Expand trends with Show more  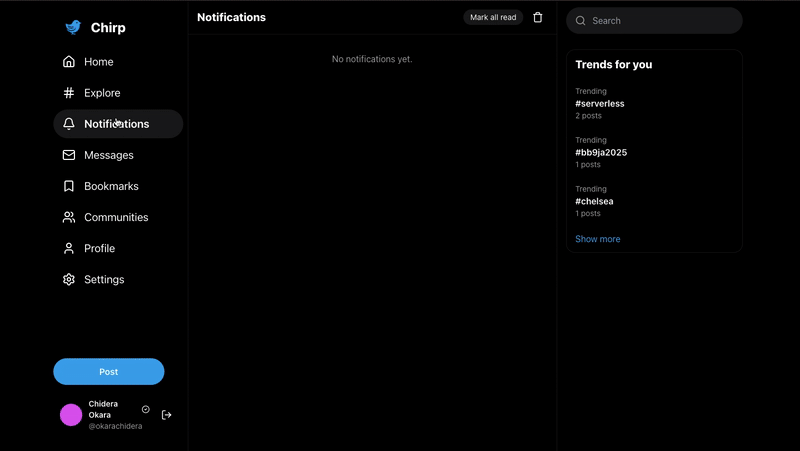click(598, 239)
